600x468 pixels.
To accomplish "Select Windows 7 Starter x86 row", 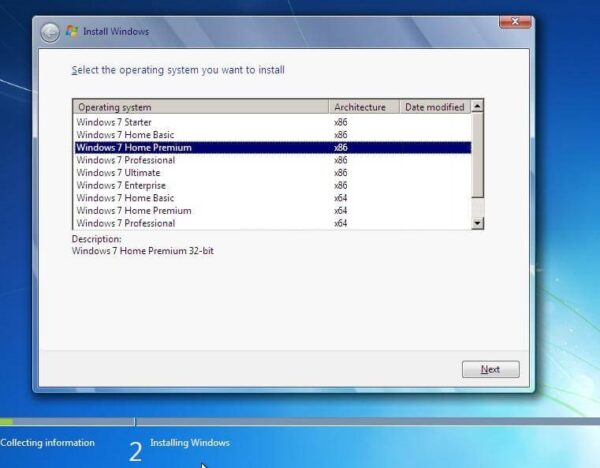I will coord(273,122).
